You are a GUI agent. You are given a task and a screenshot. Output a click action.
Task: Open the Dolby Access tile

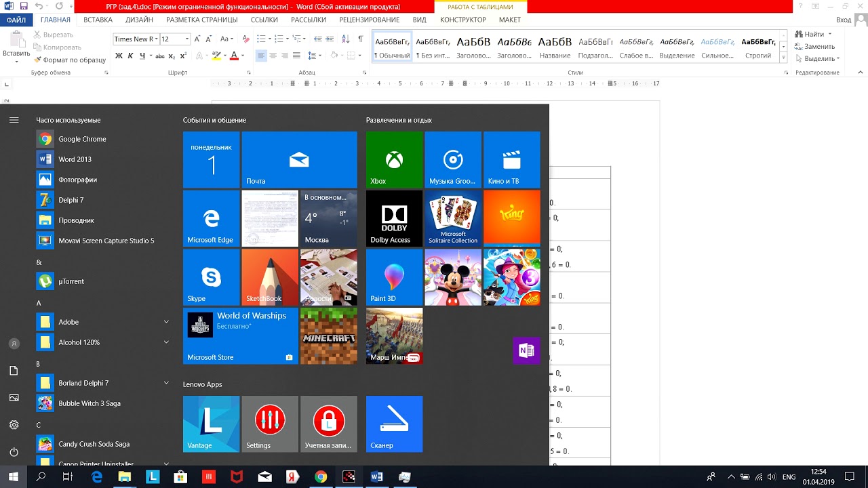394,218
